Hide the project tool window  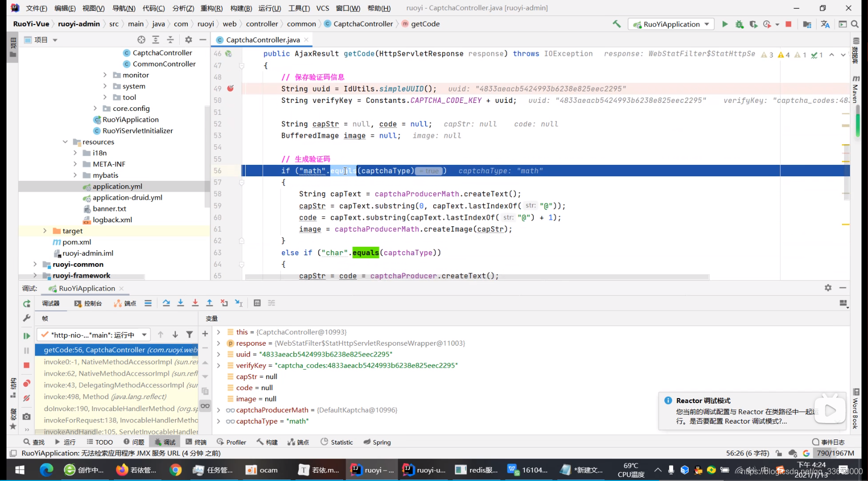pyautogui.click(x=203, y=39)
